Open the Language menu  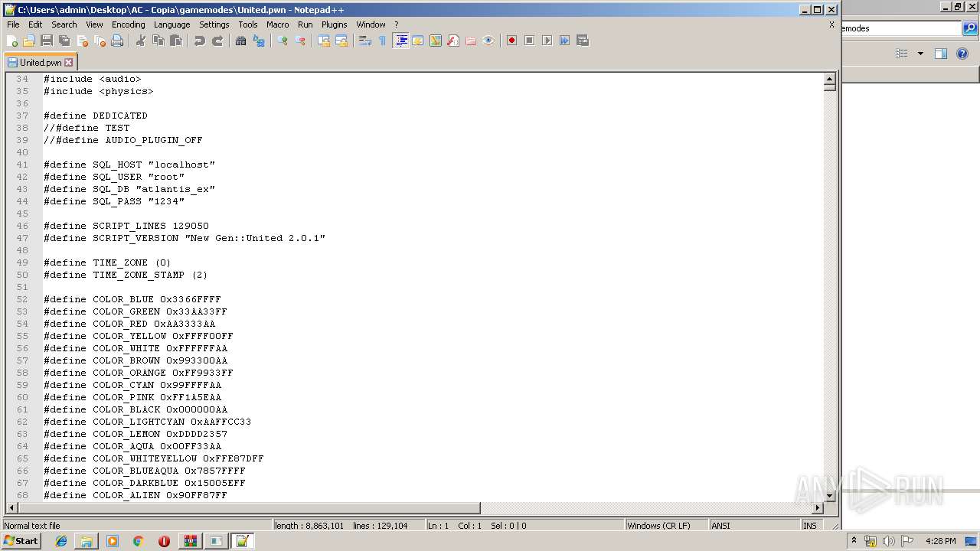(x=171, y=24)
